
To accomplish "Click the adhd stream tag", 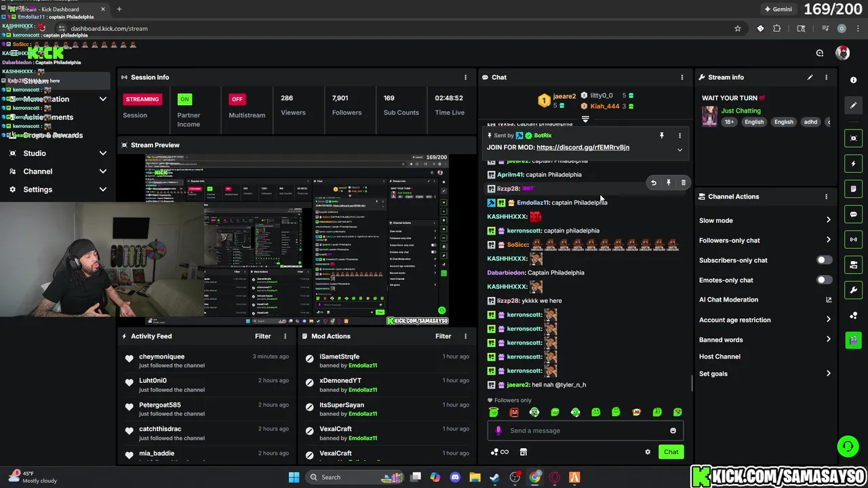I will tap(810, 122).
